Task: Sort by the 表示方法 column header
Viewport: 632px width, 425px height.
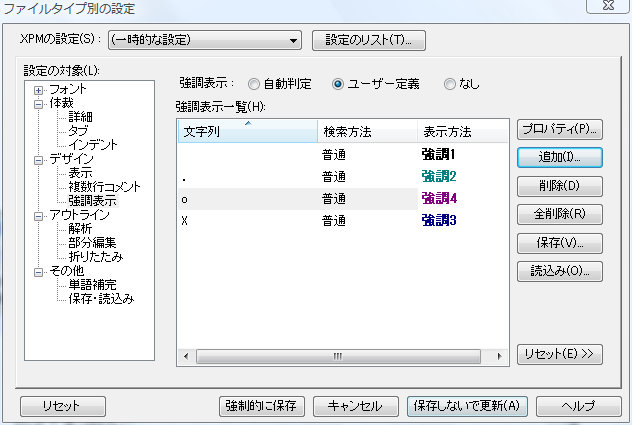Action: coord(463,131)
